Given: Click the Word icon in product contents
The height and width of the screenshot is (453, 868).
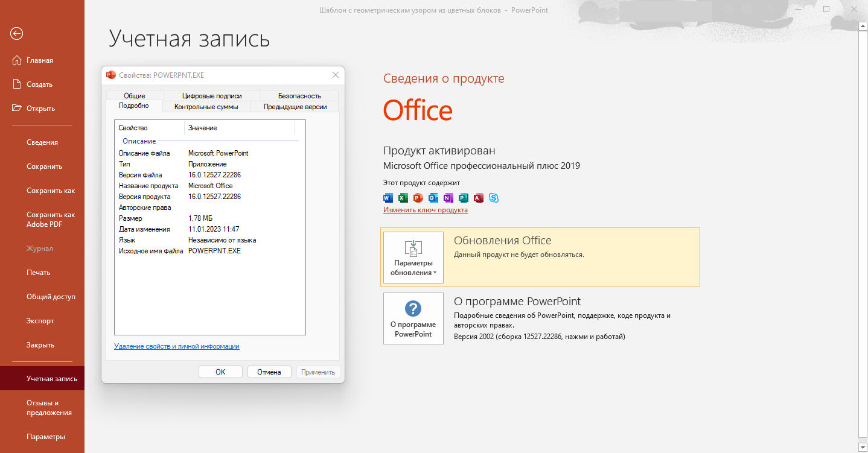Looking at the screenshot, I should 388,198.
